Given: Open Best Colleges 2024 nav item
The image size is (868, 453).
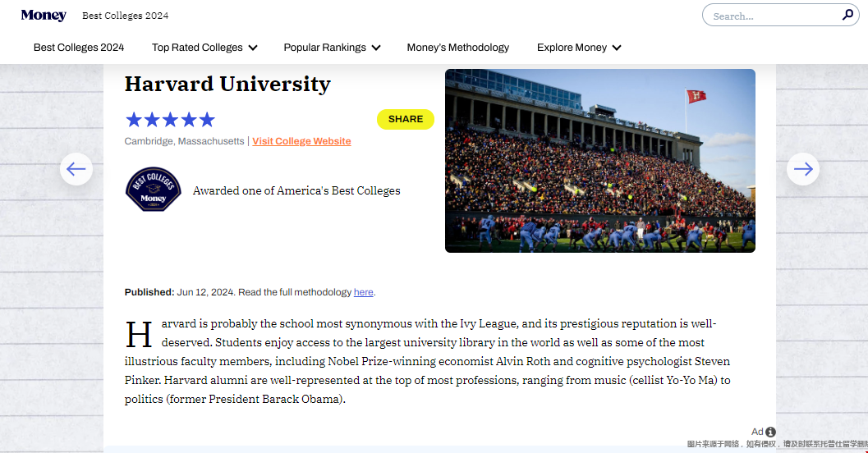Looking at the screenshot, I should (79, 48).
